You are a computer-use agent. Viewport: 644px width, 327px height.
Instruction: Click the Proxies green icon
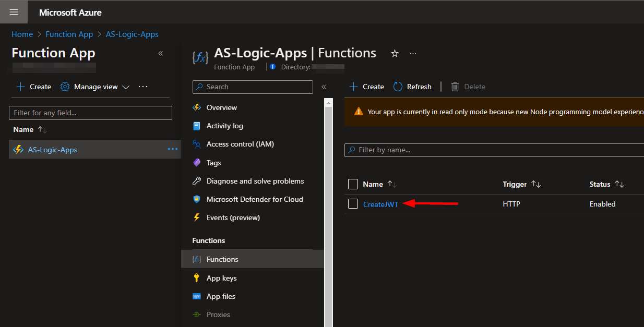197,314
